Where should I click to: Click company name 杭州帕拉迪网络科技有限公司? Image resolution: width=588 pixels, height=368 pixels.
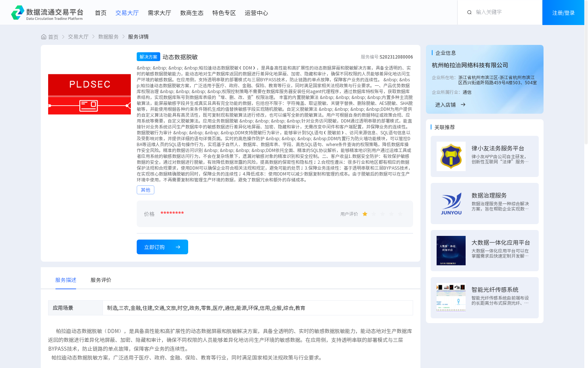(470, 65)
